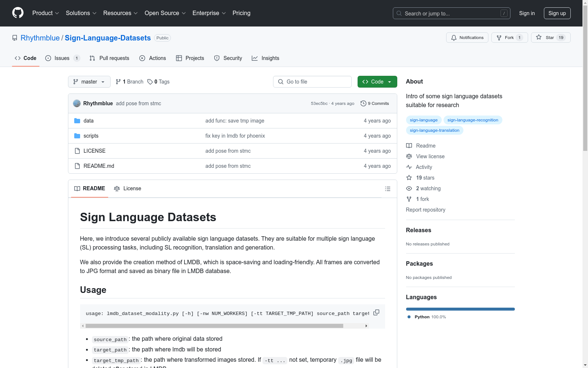Switch to the Security tab
The width and height of the screenshot is (588, 368).
pos(228,58)
